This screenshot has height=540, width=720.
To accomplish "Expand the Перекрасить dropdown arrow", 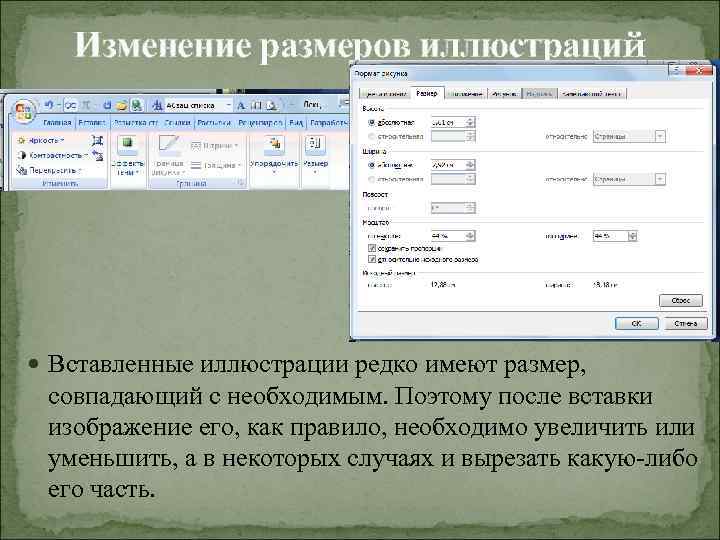I will [x=79, y=171].
